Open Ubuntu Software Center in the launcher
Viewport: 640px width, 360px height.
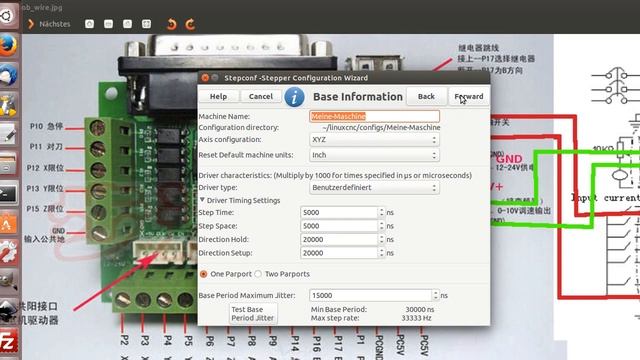coord(8,223)
